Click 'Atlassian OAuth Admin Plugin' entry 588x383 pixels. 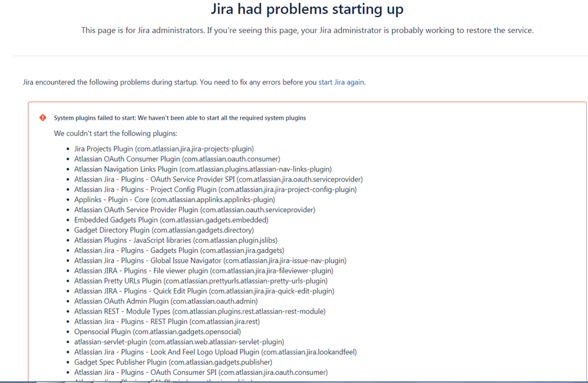166,301
